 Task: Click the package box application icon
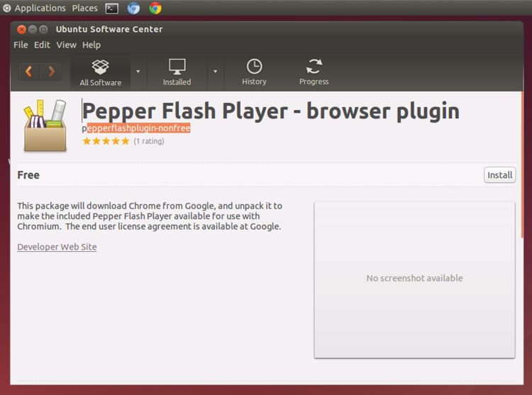(x=45, y=126)
